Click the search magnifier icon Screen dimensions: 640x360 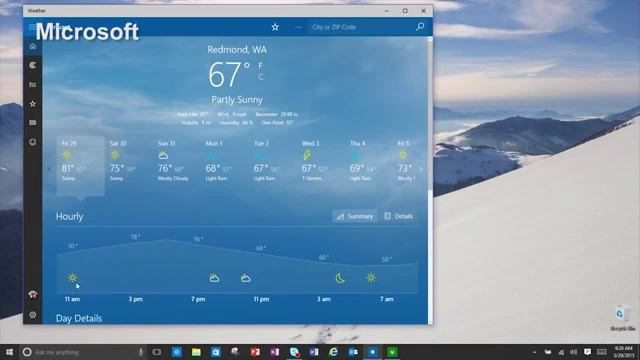(420, 27)
